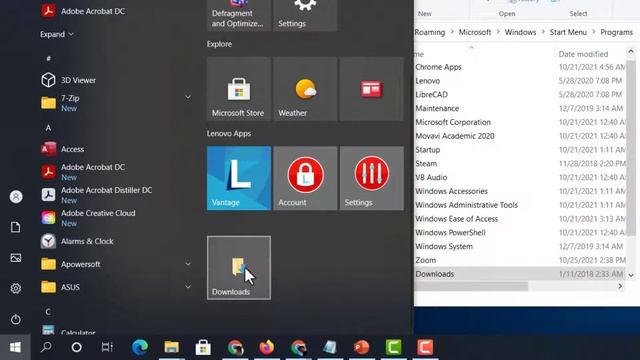
Task: Select Downloads row in Explorer list
Action: click(520, 274)
